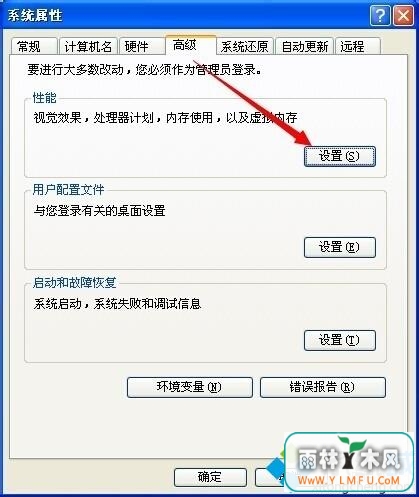Open performance 设置(S) button
The width and height of the screenshot is (419, 497).
340,156
